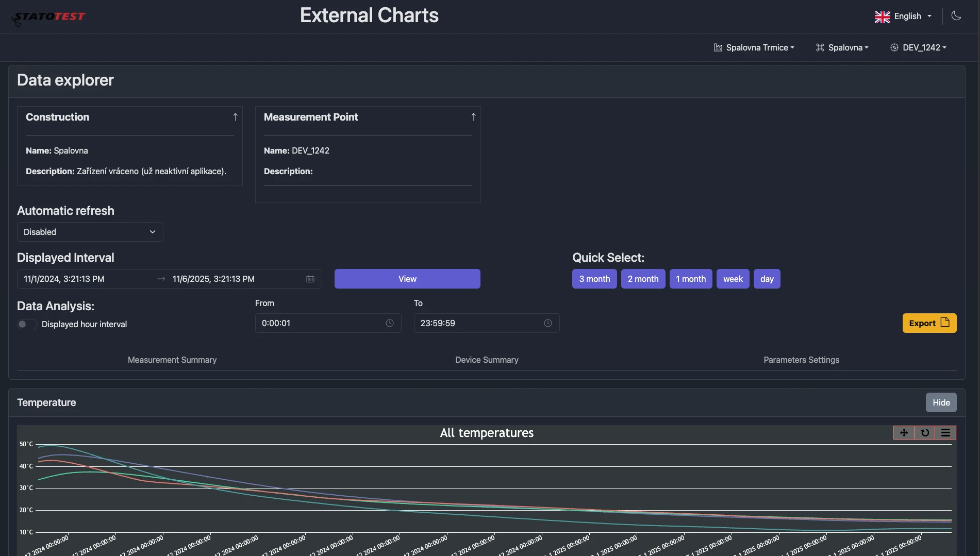Open the chart hamburger menu icon
The image size is (980, 556).
point(945,433)
